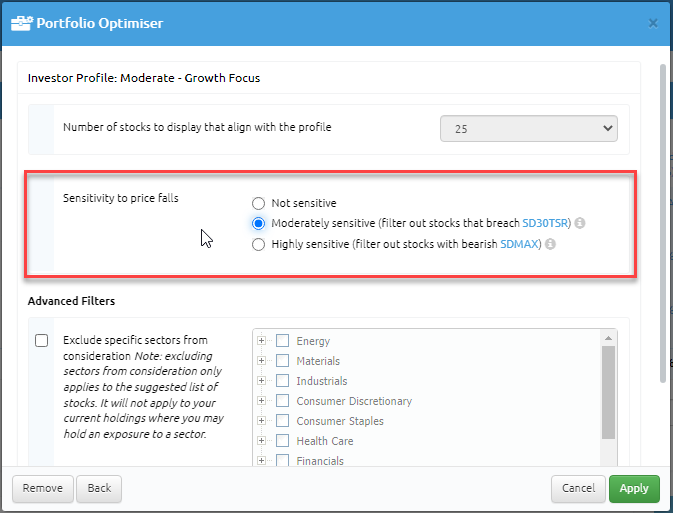Viewport: 673px width, 513px height.
Task: Expand the Materials sector node
Action: [261, 361]
